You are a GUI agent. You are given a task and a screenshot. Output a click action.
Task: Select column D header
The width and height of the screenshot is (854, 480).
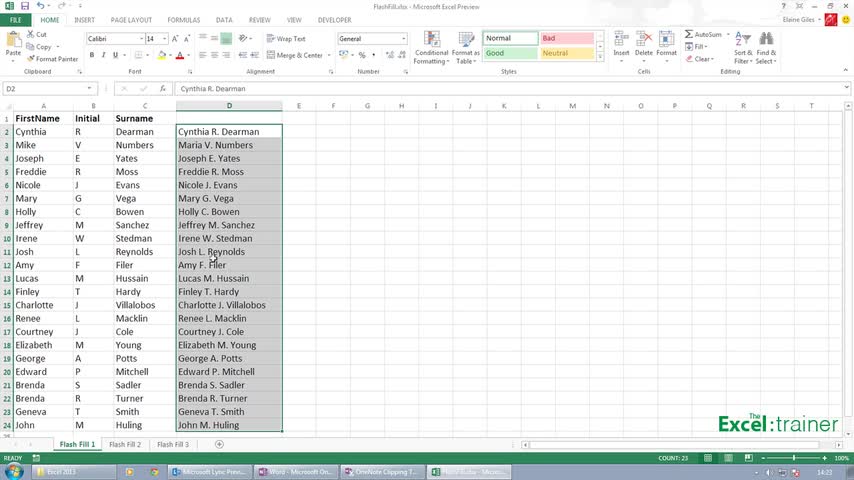pos(229,106)
